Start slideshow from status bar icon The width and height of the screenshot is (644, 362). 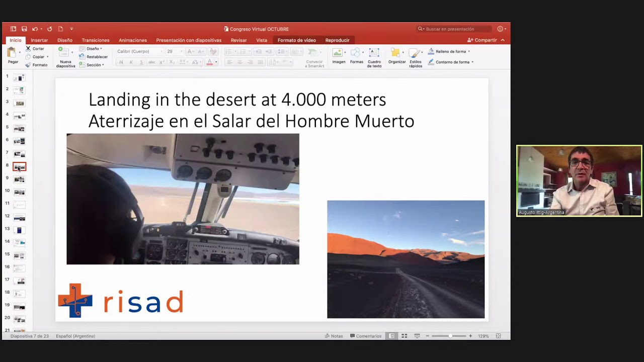417,336
